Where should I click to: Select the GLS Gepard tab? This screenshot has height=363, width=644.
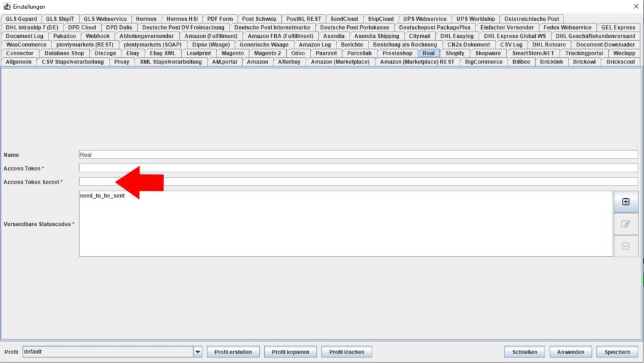pyautogui.click(x=21, y=18)
